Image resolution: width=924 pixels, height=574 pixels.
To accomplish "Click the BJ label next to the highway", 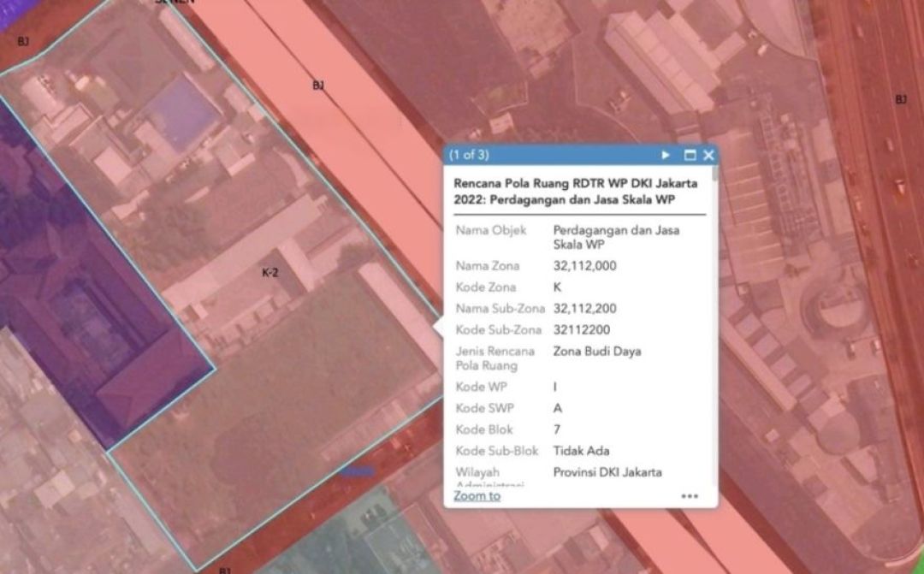I will [901, 100].
